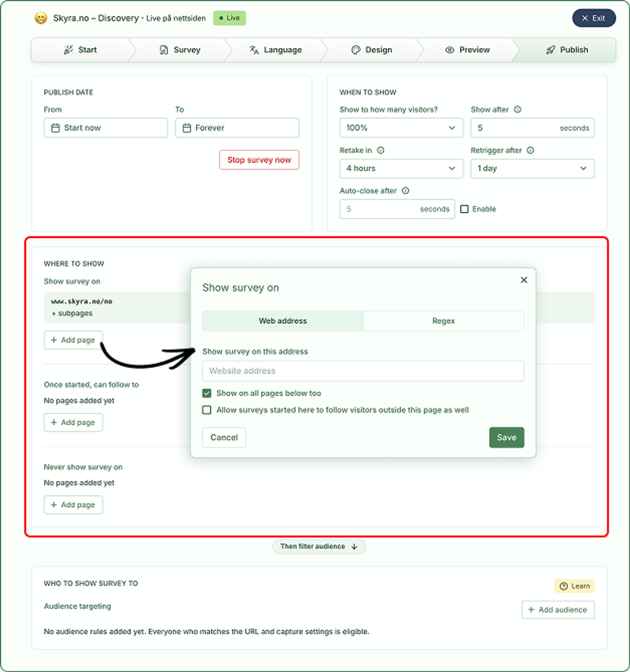Click the Show after seconds field
630x672 pixels.
[532, 128]
